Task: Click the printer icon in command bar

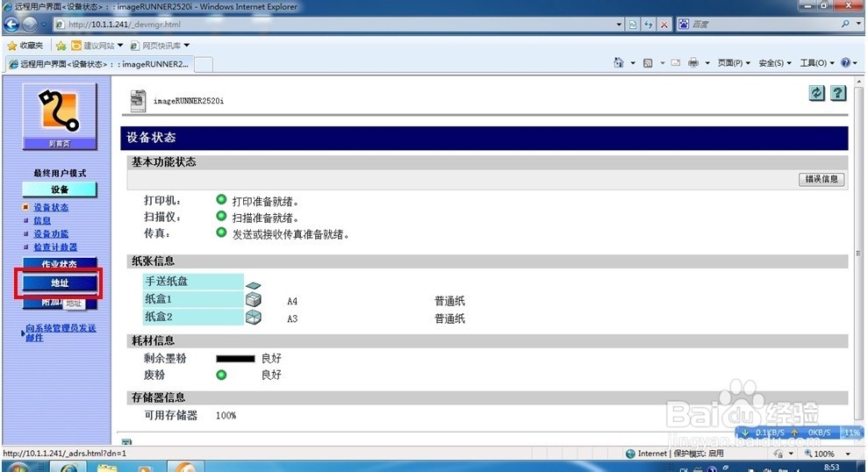Action: point(693,63)
